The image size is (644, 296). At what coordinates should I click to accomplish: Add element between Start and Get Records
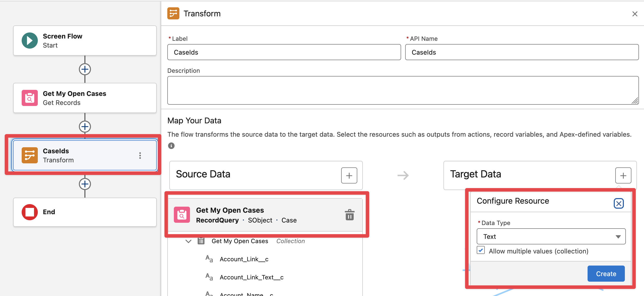click(x=85, y=69)
